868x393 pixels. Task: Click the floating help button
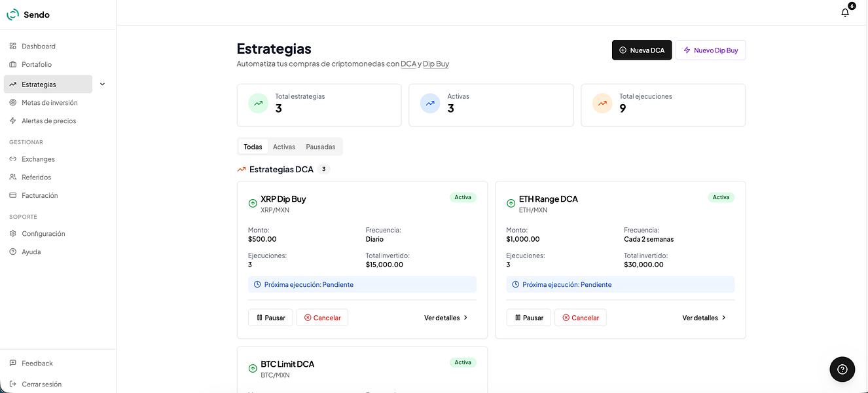coord(842,369)
